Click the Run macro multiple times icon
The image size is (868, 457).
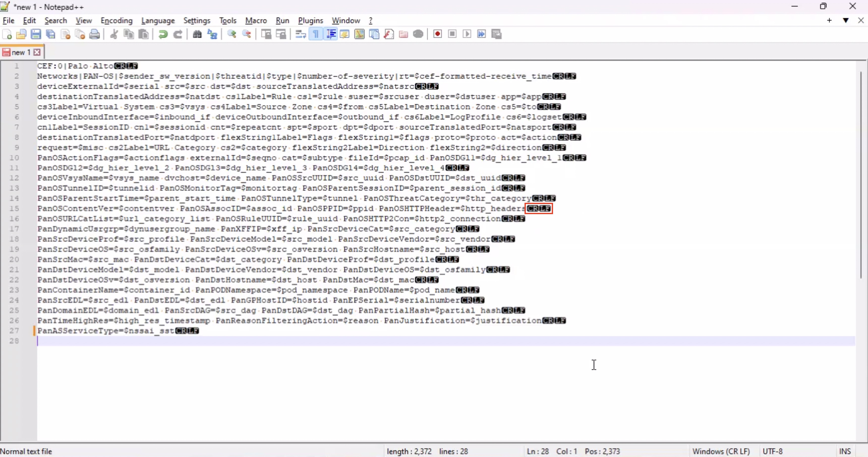pos(481,34)
